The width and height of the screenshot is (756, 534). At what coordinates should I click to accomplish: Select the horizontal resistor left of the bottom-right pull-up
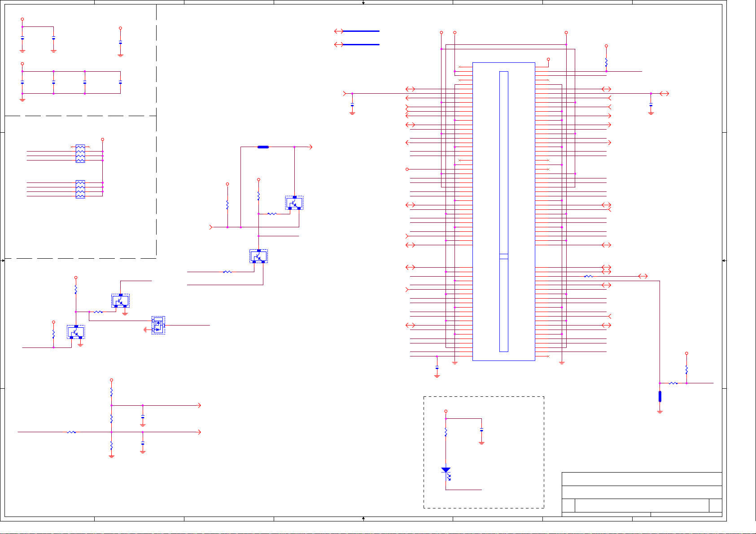[x=673, y=383]
